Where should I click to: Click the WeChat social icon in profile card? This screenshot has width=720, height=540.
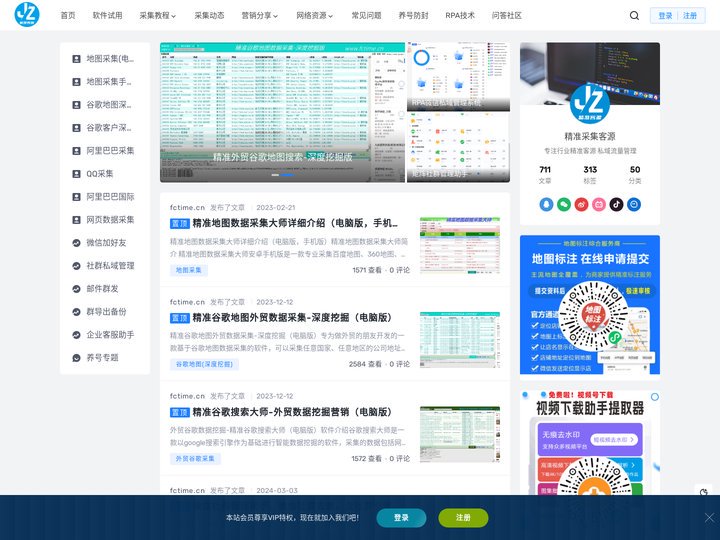click(564, 204)
